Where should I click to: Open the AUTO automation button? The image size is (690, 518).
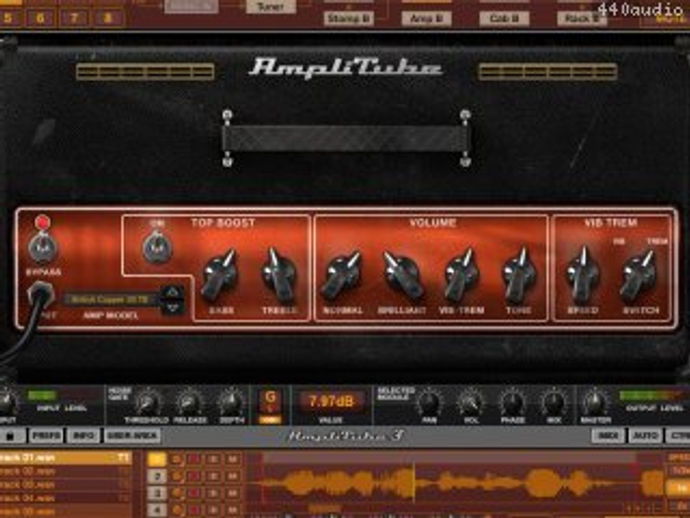click(x=645, y=436)
